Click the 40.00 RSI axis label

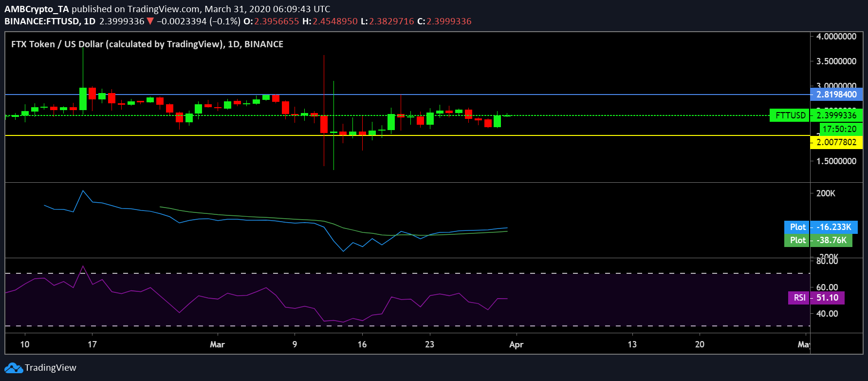[x=827, y=314]
